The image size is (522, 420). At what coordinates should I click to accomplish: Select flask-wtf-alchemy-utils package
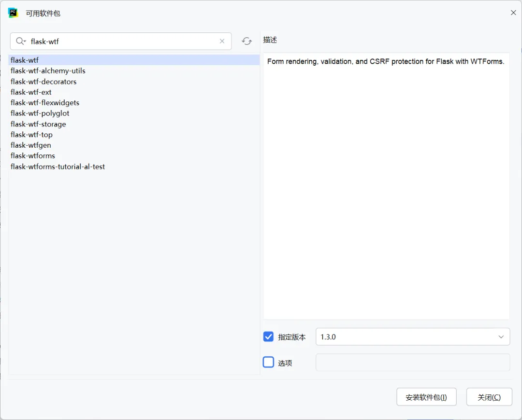click(134, 71)
